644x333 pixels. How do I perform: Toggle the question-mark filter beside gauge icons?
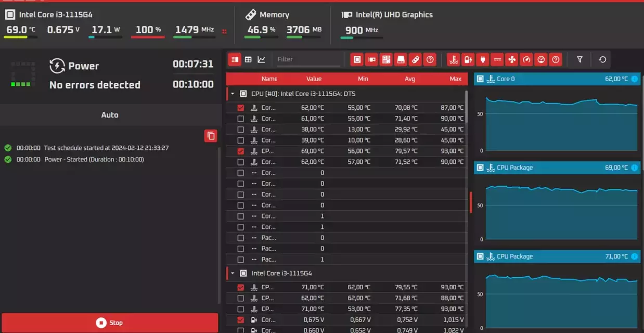[556, 59]
